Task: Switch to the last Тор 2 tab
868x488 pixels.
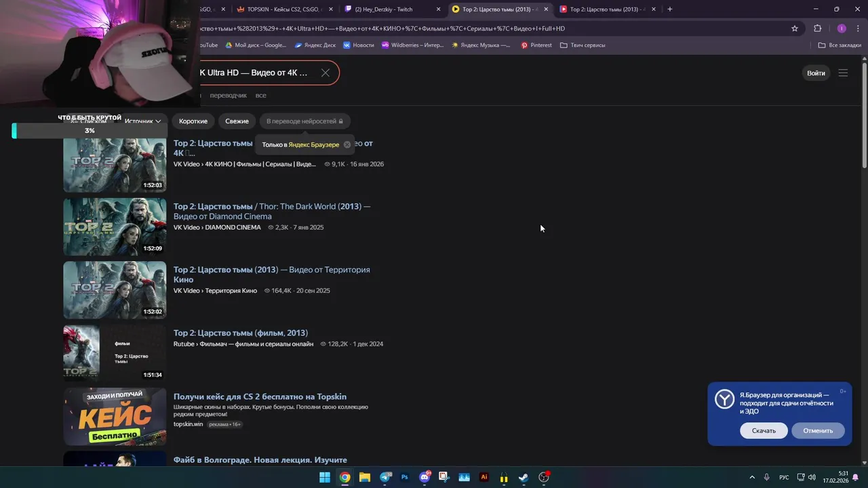Action: [608, 9]
